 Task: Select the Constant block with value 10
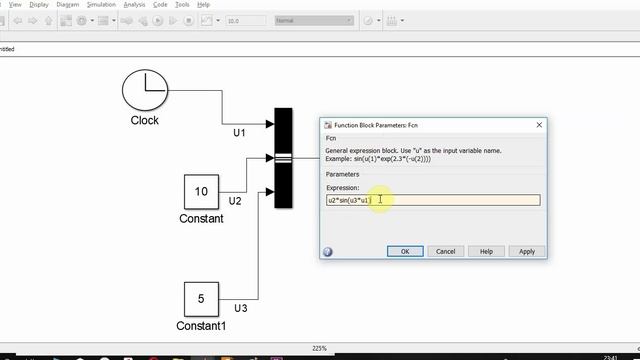point(201,192)
